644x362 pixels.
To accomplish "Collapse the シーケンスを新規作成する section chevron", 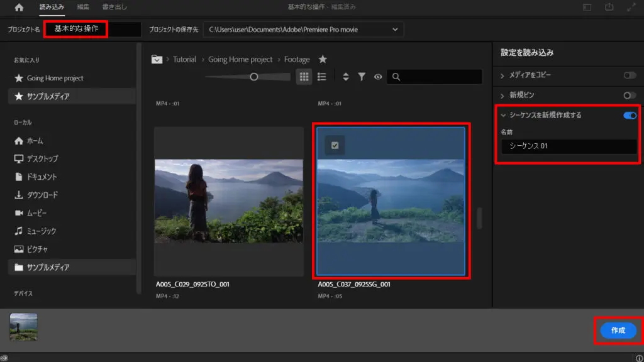I will pyautogui.click(x=502, y=116).
